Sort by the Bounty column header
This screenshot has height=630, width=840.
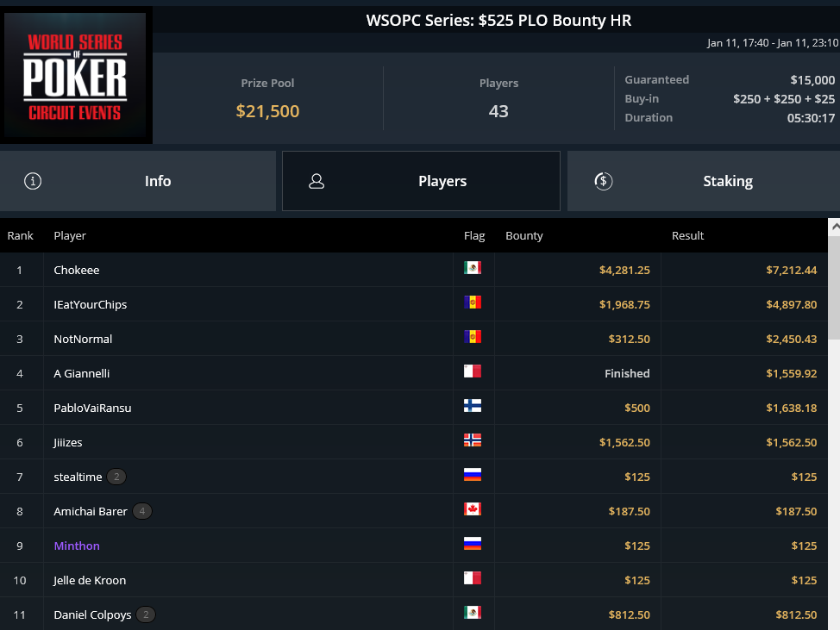[x=524, y=235]
